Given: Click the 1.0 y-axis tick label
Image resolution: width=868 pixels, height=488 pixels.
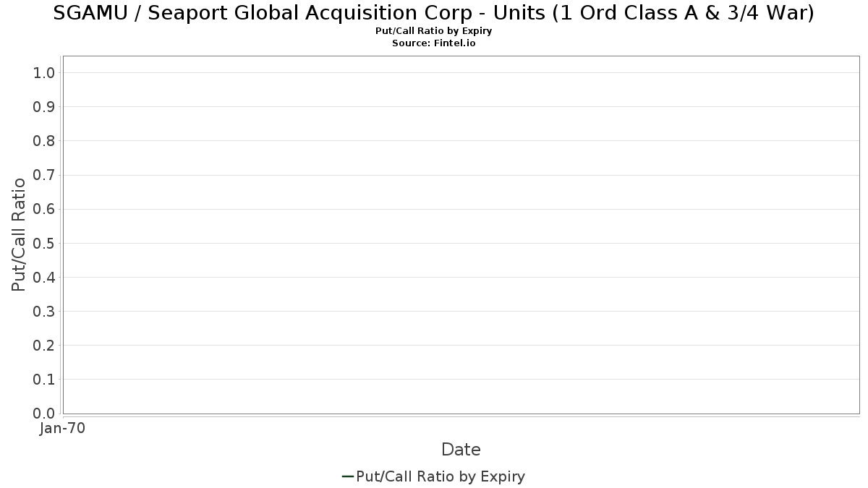Looking at the screenshot, I should (44, 72).
